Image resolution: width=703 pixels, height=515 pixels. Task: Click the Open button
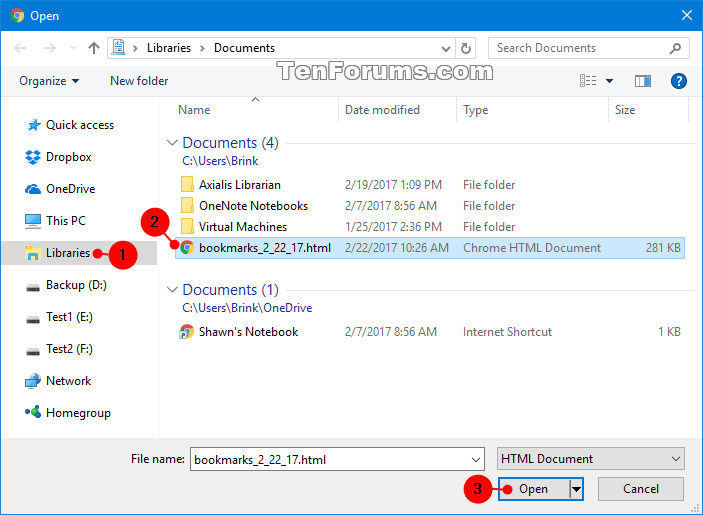(x=534, y=489)
